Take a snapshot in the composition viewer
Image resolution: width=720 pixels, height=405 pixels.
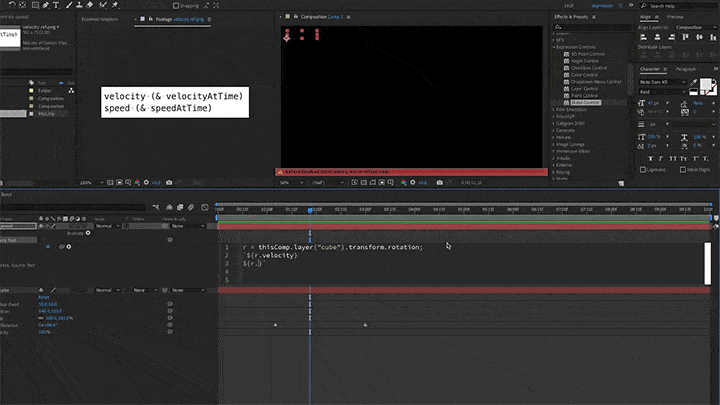439,183
